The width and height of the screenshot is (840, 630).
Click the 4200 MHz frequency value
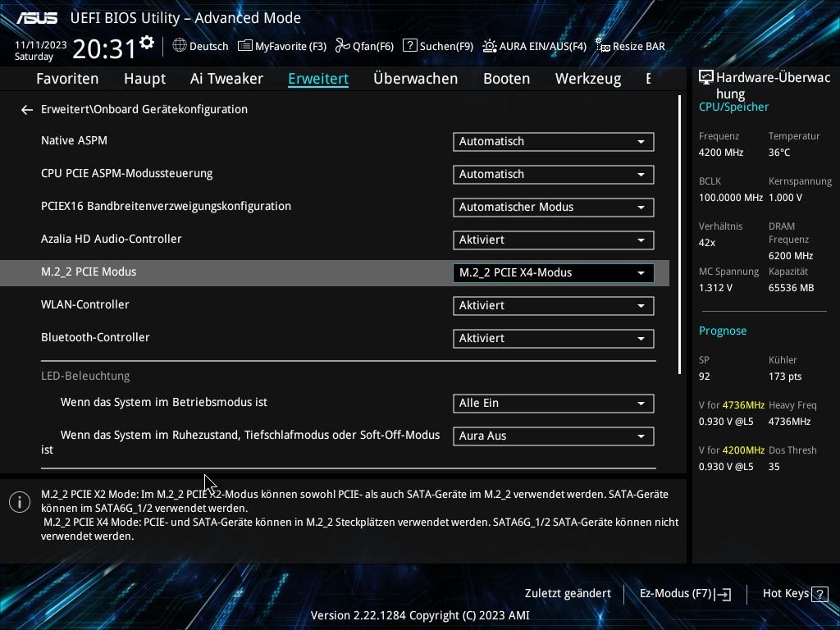click(x=720, y=153)
